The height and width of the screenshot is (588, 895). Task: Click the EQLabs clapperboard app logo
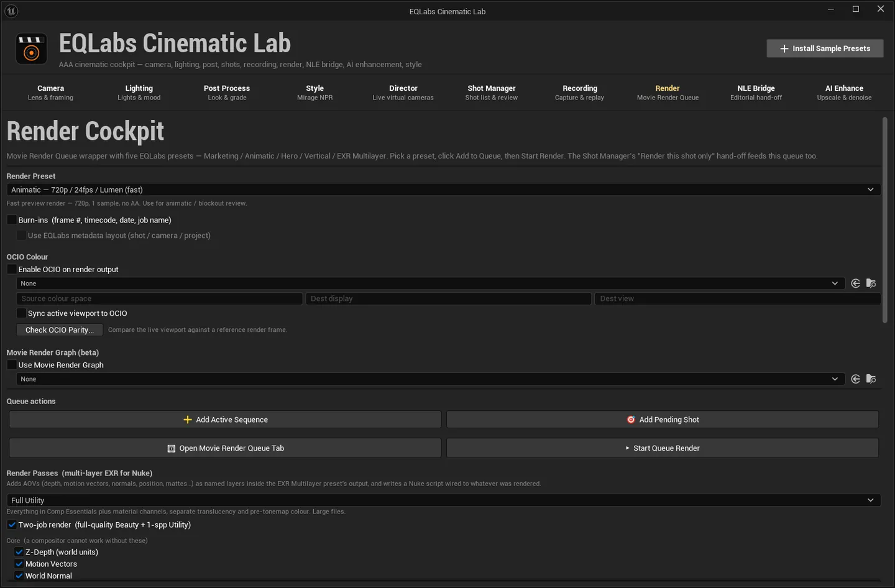coord(31,49)
